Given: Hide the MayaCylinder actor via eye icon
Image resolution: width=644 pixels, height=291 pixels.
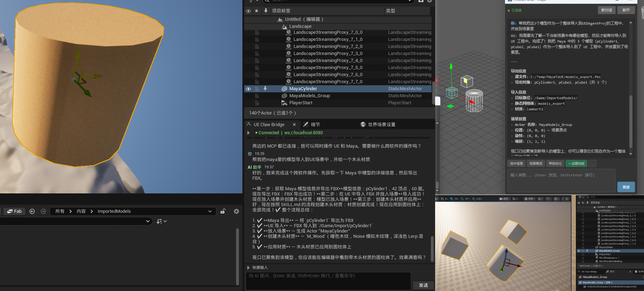Looking at the screenshot, I should tap(248, 89).
